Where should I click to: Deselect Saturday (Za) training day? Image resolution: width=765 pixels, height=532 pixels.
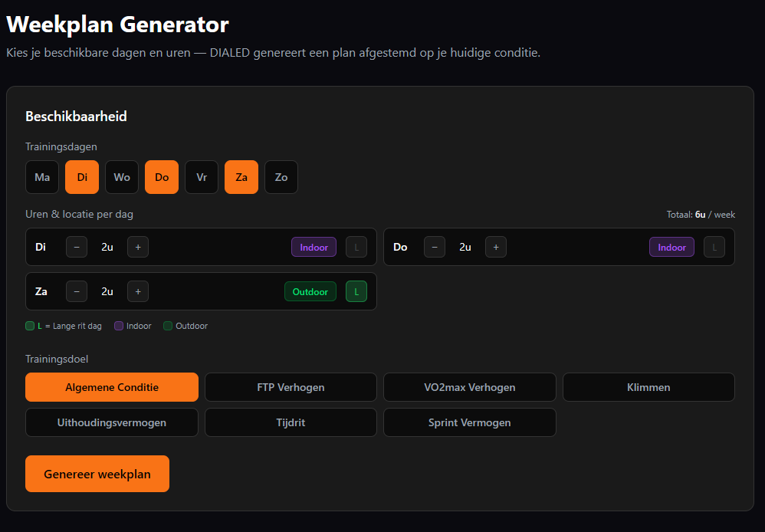point(241,177)
